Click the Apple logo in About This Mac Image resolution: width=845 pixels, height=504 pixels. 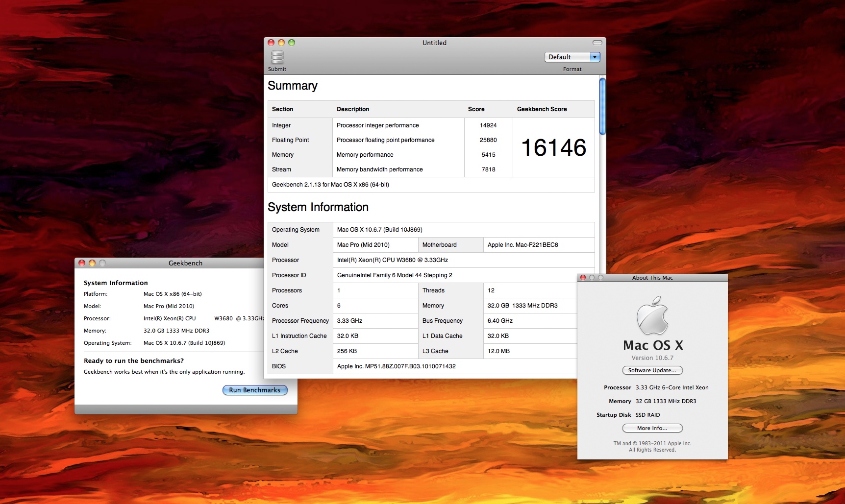click(652, 315)
